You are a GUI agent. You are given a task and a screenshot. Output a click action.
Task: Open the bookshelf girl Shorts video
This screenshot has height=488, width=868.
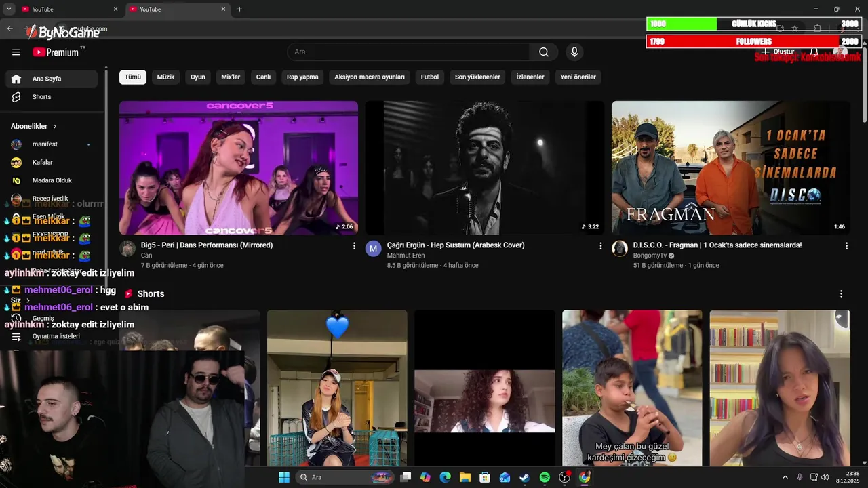pos(780,388)
